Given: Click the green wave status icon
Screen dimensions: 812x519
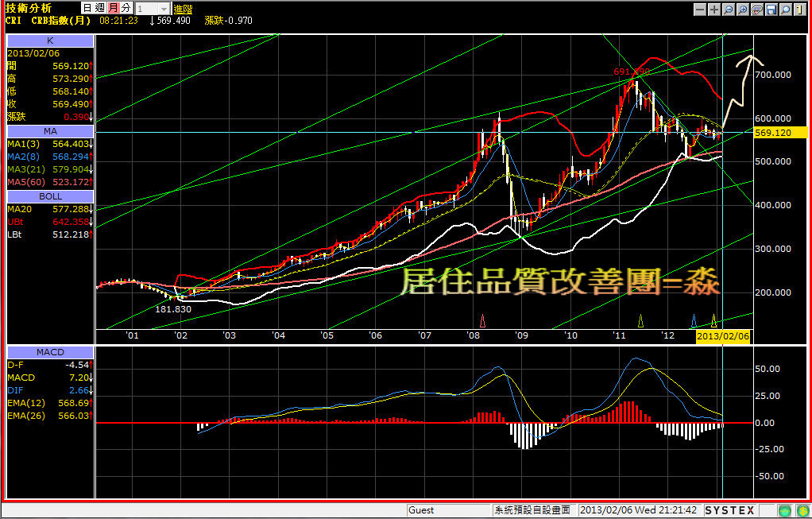Looking at the screenshot, I should tap(784, 510).
